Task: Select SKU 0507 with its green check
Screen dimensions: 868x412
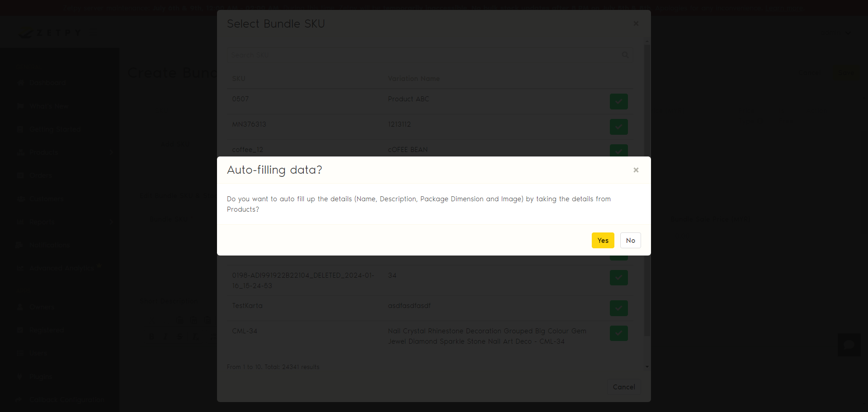Action: pyautogui.click(x=618, y=101)
